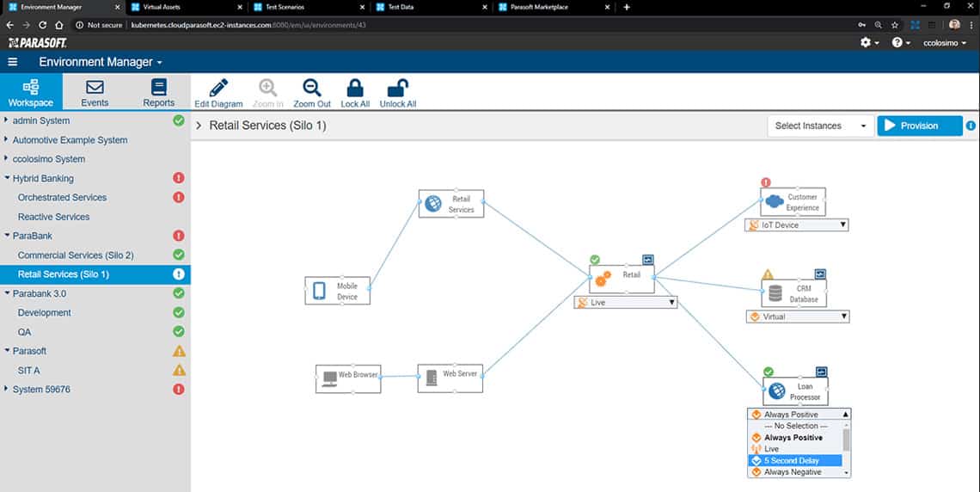The image size is (980, 492).
Task: Click the Edit Diagram pencil icon
Action: pos(218,88)
